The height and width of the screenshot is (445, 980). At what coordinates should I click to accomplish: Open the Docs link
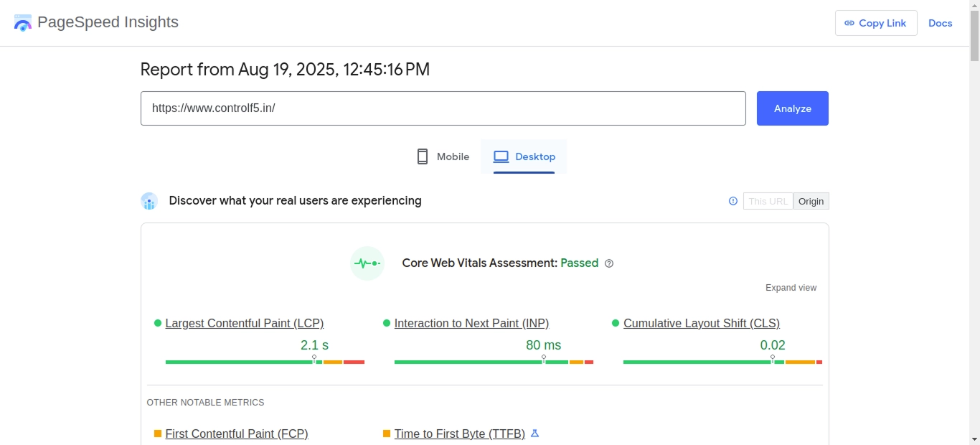click(x=940, y=23)
